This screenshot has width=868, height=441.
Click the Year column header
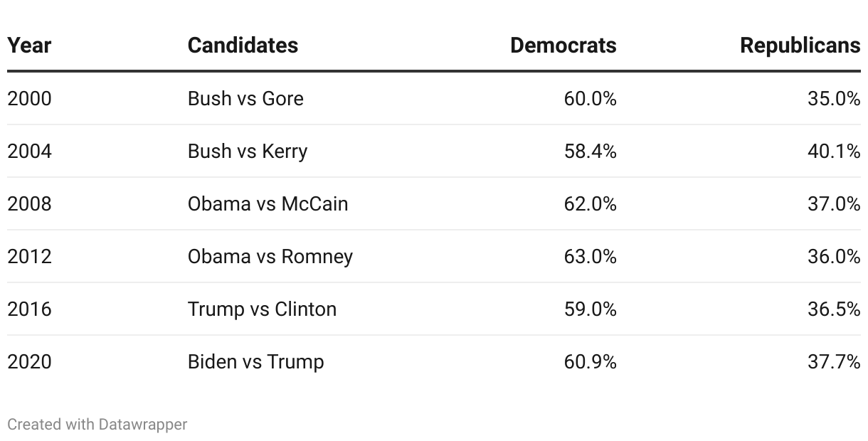[x=29, y=46]
